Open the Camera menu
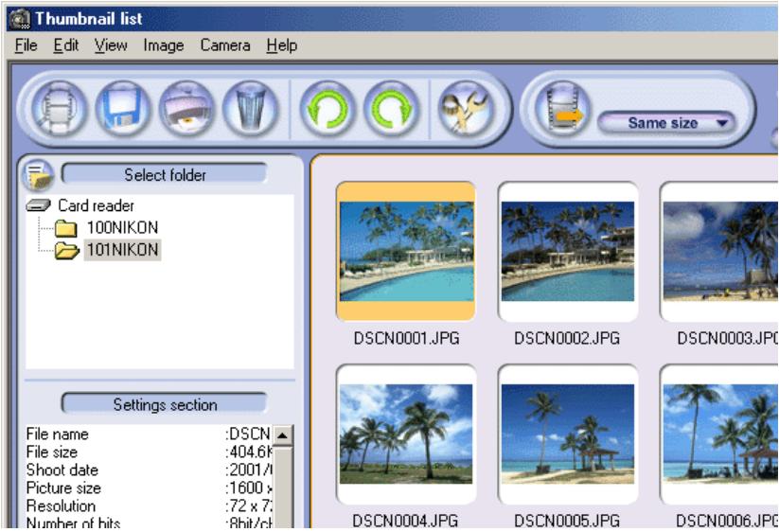Image resolution: width=779 pixels, height=532 pixels. [x=225, y=45]
